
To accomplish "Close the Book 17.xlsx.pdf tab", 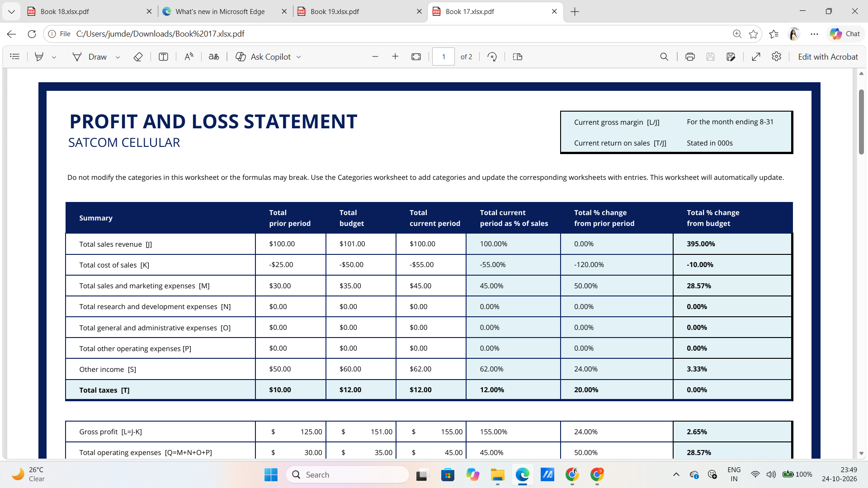I will click(x=554, y=11).
